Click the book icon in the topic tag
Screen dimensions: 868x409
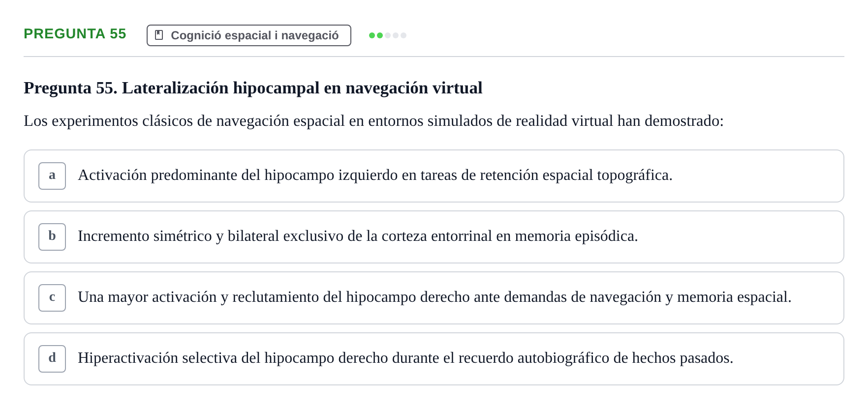(159, 35)
